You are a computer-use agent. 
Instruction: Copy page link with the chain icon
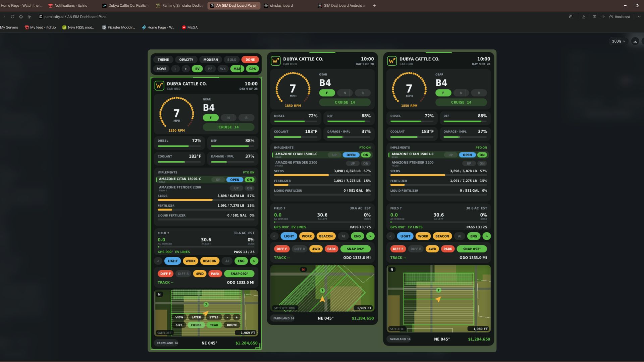click(x=571, y=17)
